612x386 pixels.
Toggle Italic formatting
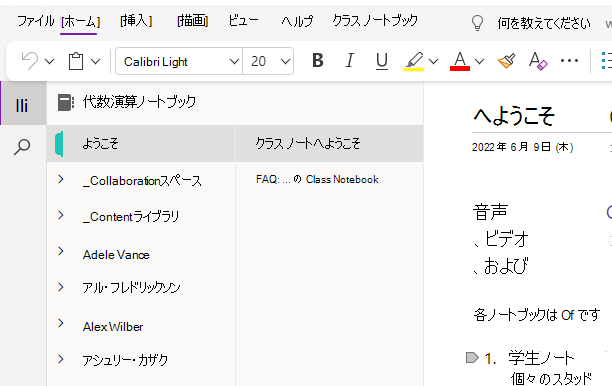(x=350, y=60)
